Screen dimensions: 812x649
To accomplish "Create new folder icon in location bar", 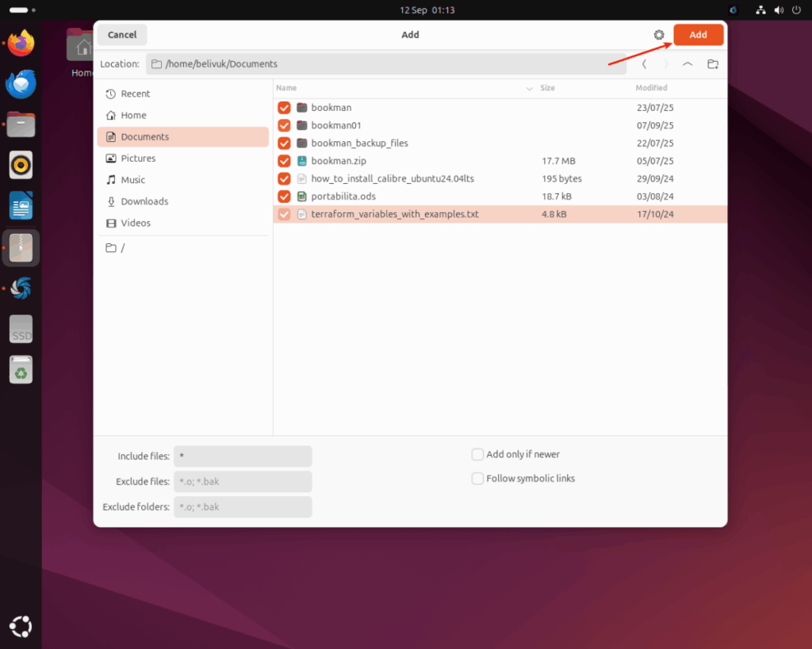I will click(x=713, y=64).
